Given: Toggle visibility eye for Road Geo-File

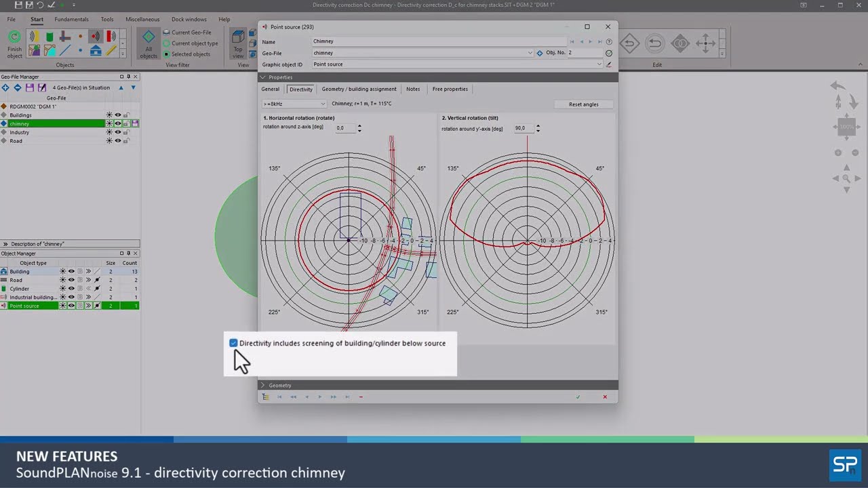Looking at the screenshot, I should click(x=117, y=141).
